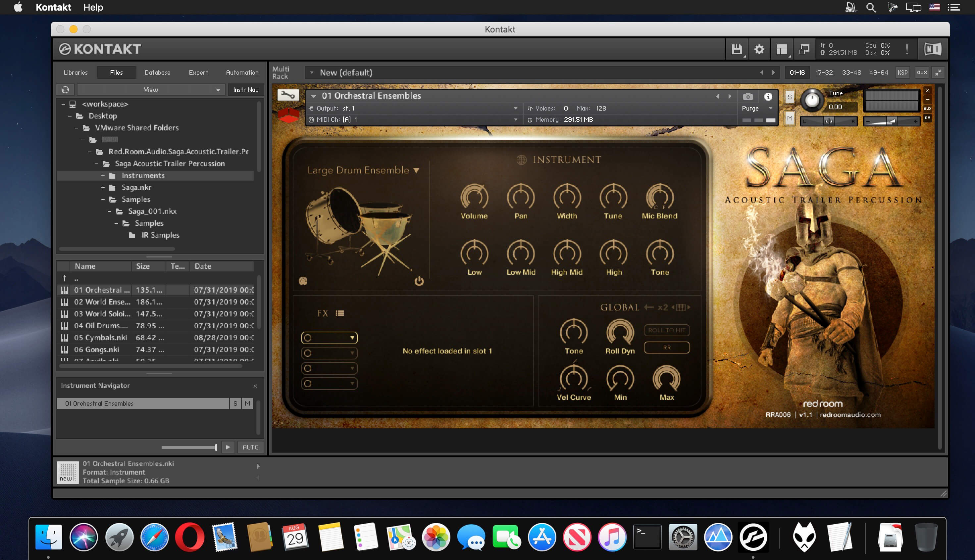Click the Native Instruments NI logo
The image size is (975, 560).
(933, 49)
